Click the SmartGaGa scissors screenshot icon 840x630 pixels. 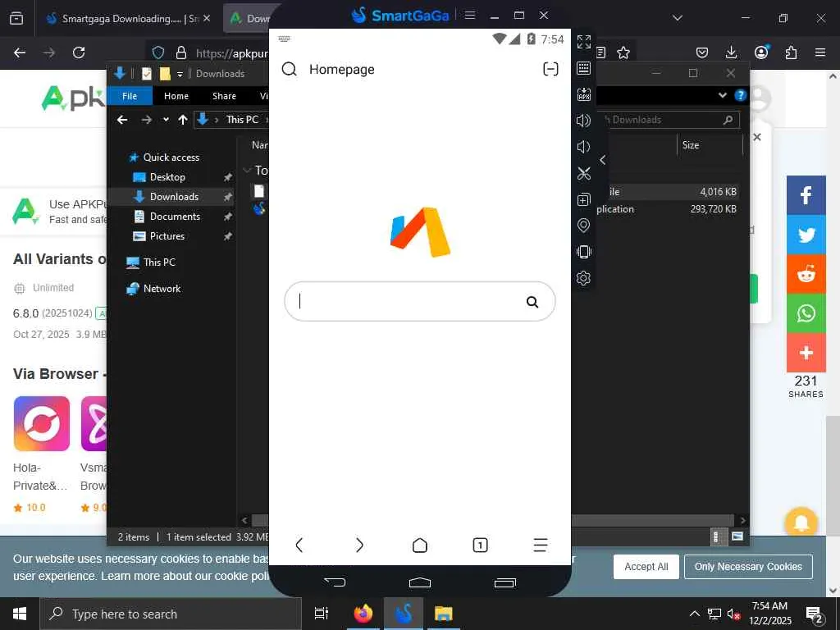tap(584, 173)
